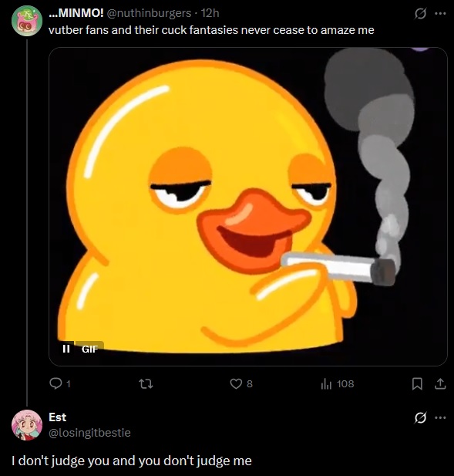Visit the @nuthinburgers handle
Screen dimensions: 454x476
pos(149,13)
